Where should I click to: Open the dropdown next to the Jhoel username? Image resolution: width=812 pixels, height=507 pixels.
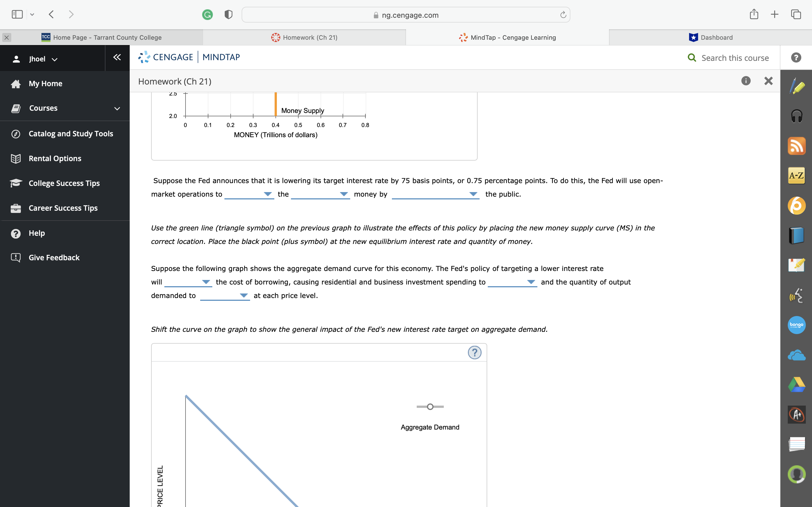pyautogui.click(x=55, y=59)
